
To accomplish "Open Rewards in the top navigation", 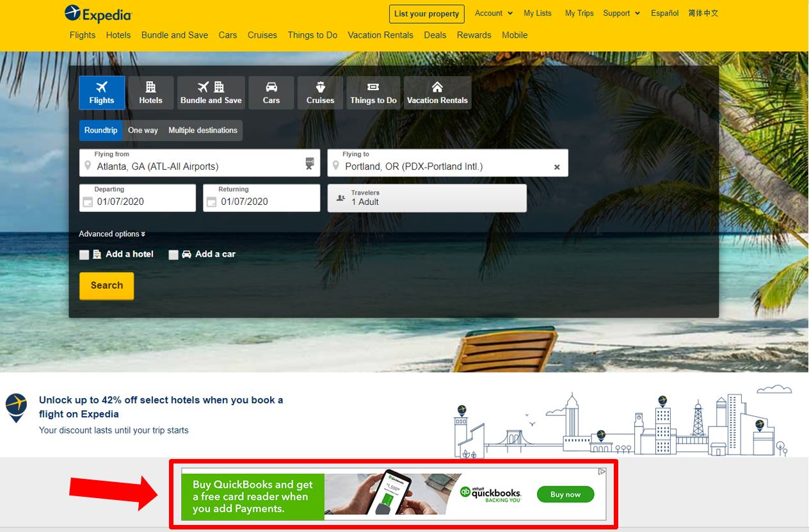I will point(474,35).
